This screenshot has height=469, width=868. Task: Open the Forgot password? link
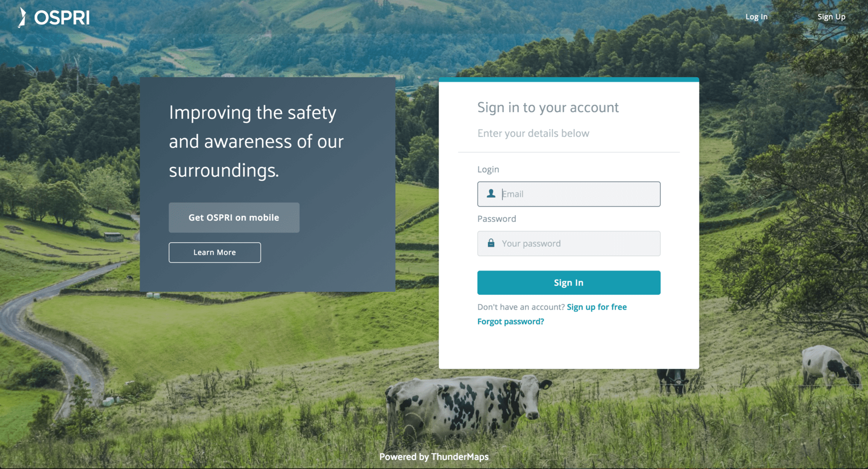[x=511, y=321]
